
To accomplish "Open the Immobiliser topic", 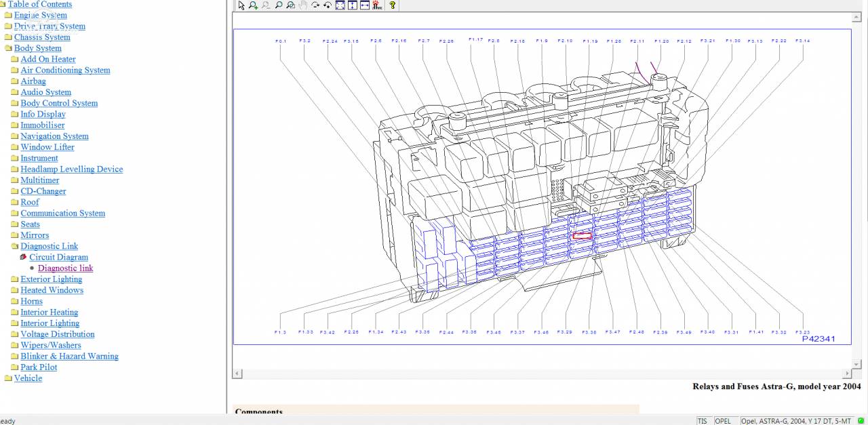I will pos(43,125).
